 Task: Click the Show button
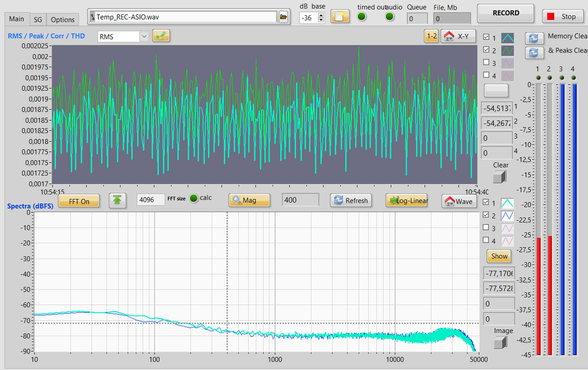tap(499, 256)
